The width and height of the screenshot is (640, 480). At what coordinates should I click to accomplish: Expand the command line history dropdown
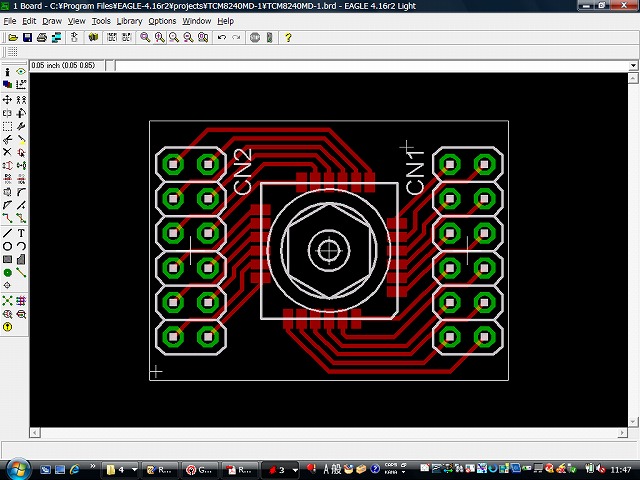coord(633,65)
